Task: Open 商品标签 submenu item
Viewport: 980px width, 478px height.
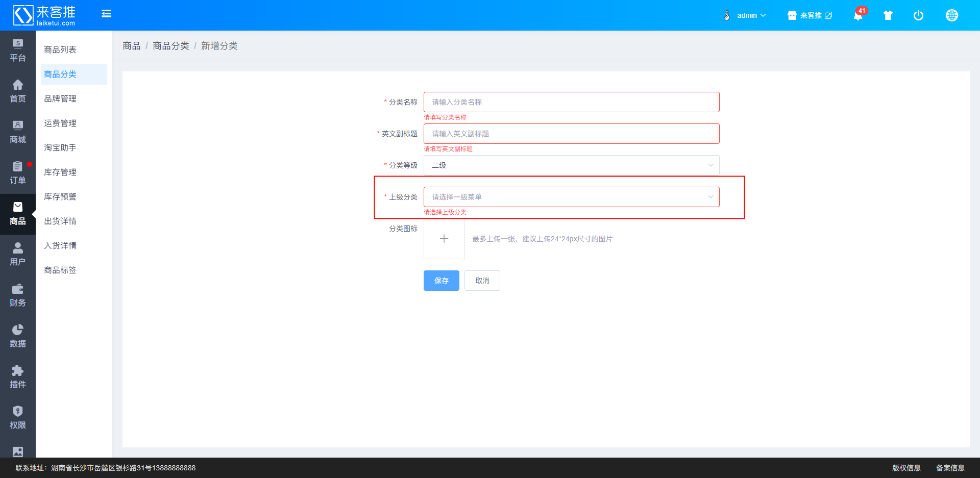Action: coord(74,270)
